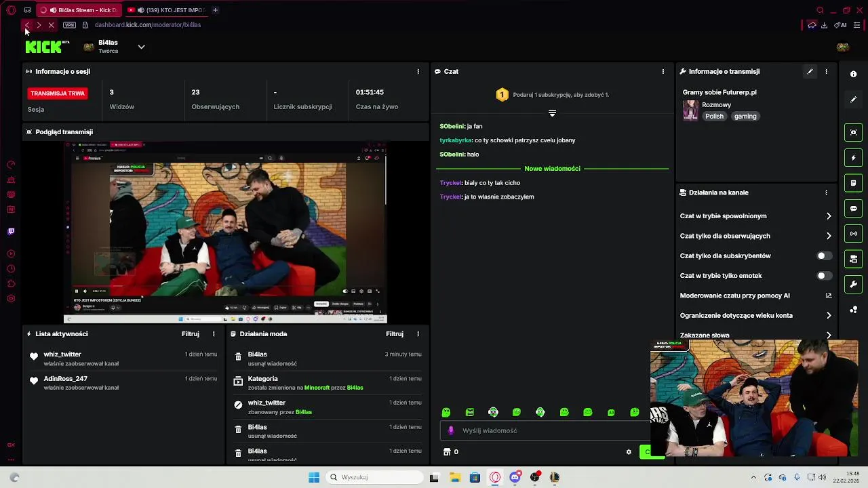Open Czat panel three-dot menu

(663, 71)
